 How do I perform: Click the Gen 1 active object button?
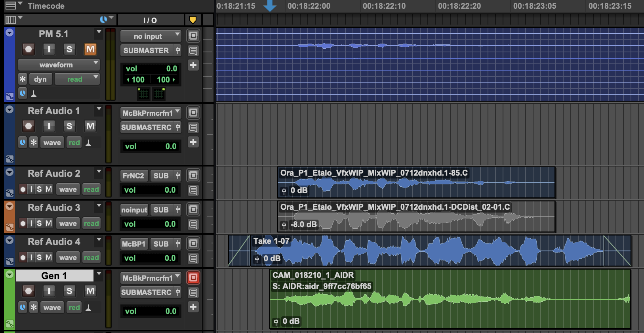(x=193, y=277)
